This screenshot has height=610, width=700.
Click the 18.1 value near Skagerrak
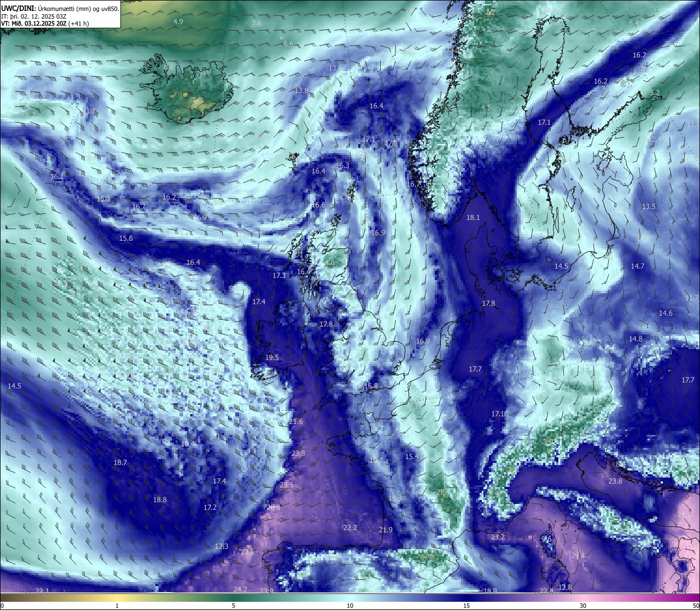tap(473, 217)
